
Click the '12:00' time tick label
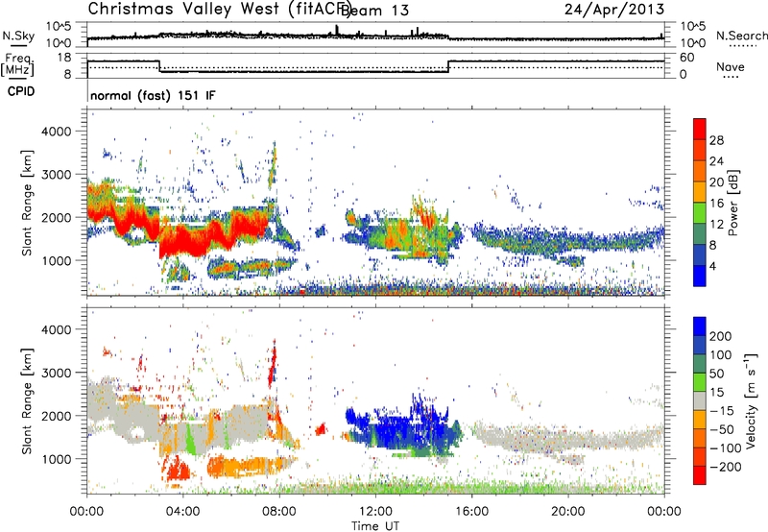(x=375, y=512)
